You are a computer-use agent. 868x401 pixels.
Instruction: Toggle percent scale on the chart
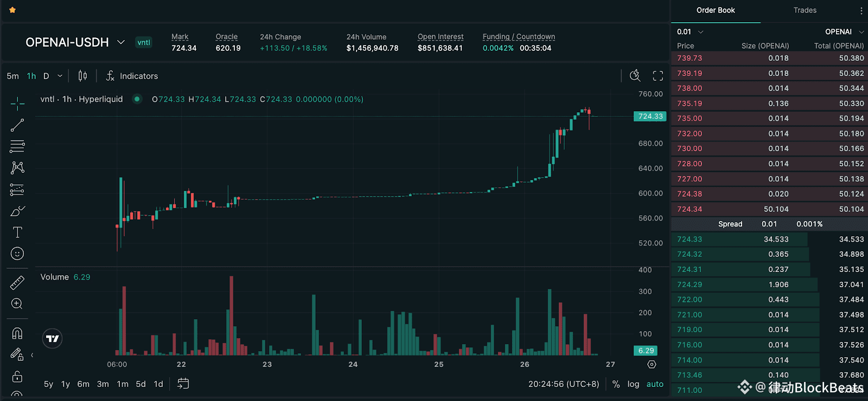pyautogui.click(x=616, y=384)
